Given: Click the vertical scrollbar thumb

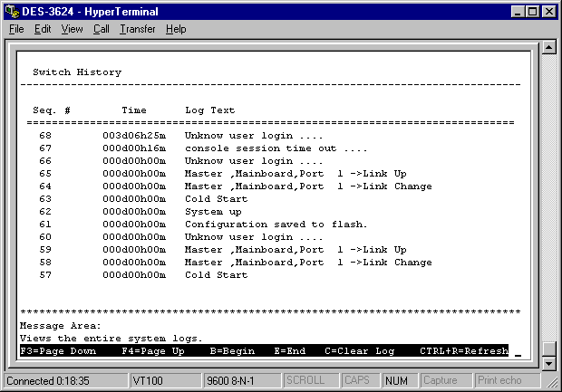Looking at the screenshot, I should (548, 349).
